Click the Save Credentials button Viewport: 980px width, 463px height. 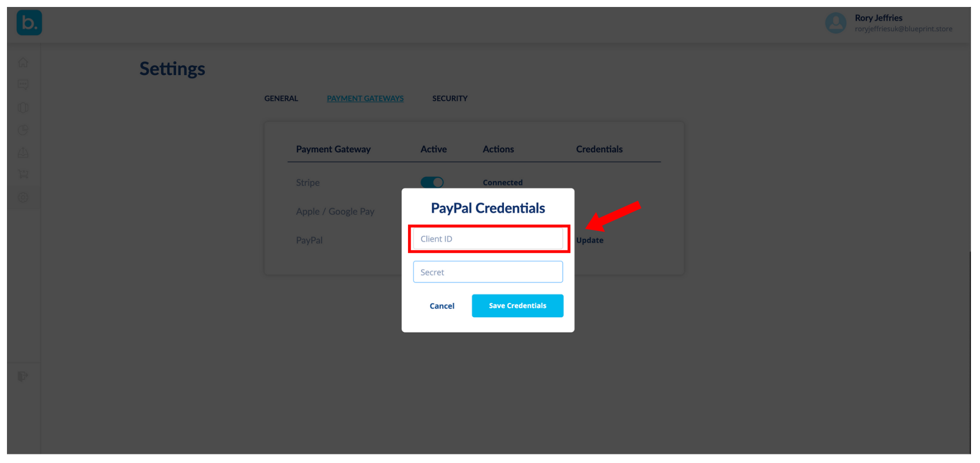tap(517, 305)
